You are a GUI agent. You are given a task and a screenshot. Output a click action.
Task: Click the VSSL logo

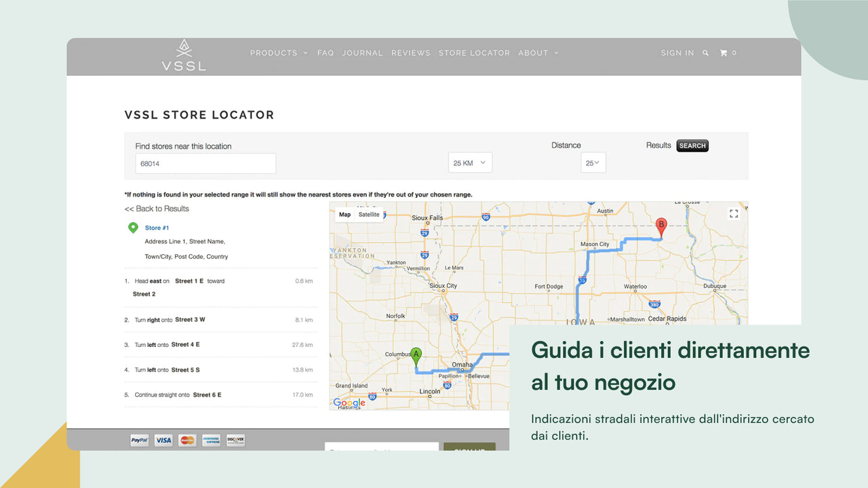(183, 56)
